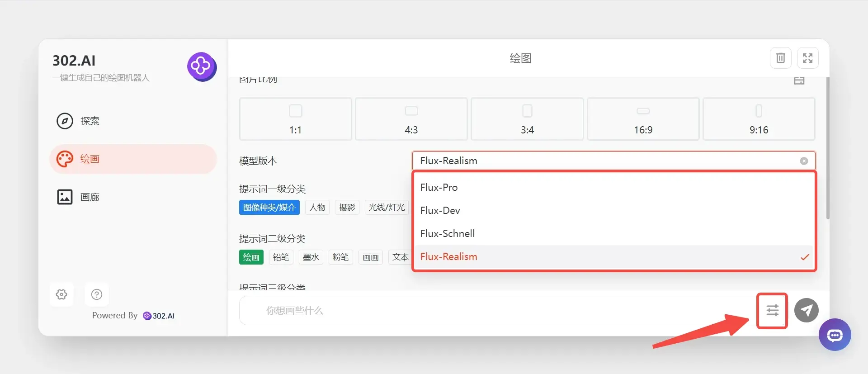Viewport: 868px width, 374px height.
Task: Select 摄影 category tag
Action: point(347,208)
